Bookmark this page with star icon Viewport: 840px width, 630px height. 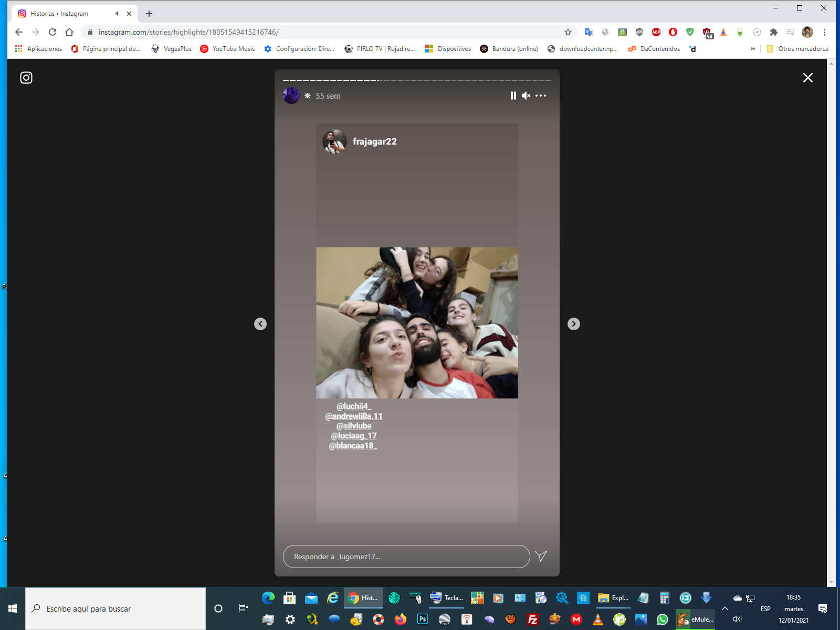coord(568,32)
